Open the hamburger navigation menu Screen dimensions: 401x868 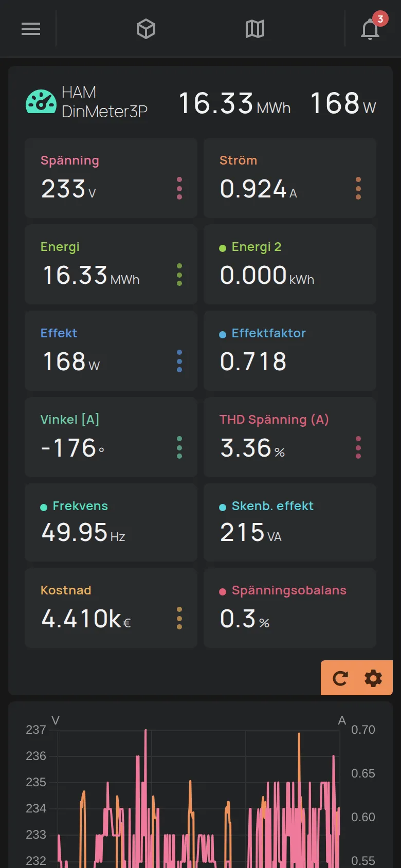point(31,29)
